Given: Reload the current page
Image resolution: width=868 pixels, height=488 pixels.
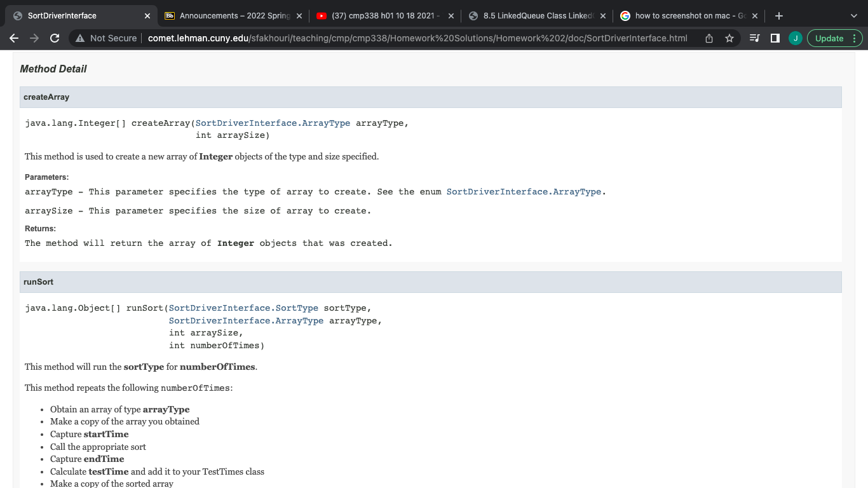Looking at the screenshot, I should click(x=55, y=38).
